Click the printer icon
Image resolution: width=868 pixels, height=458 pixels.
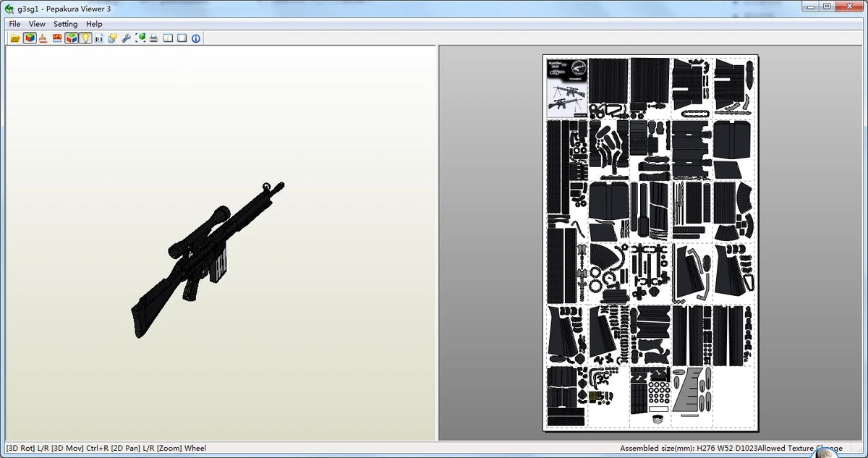tap(154, 38)
